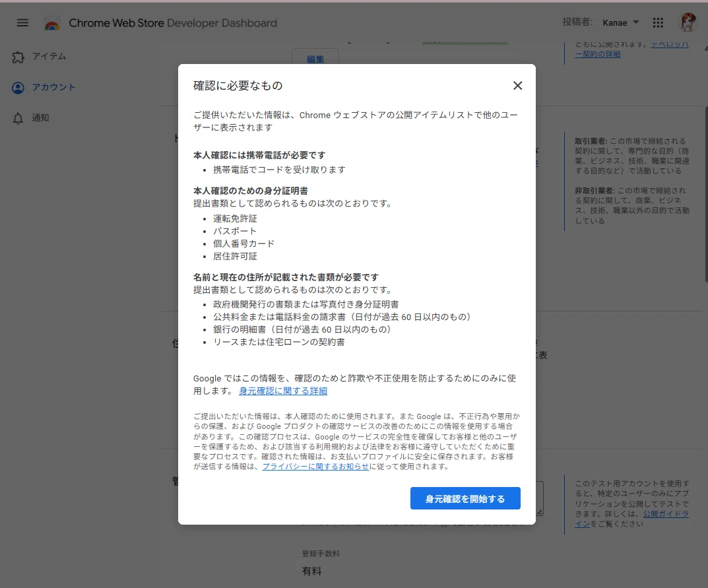Screen dimensions: 708x588
Task: Click the text 携帯電話でコードを受け取ります
Action: click(x=280, y=170)
